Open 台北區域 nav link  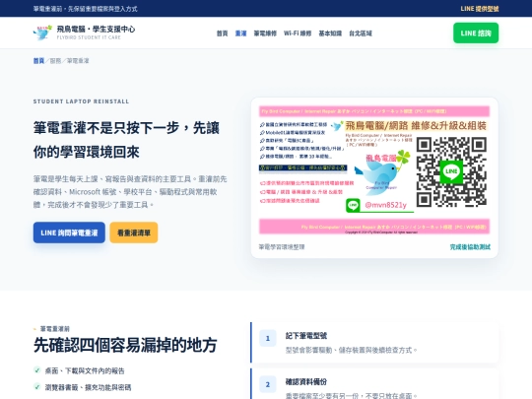coord(361,33)
